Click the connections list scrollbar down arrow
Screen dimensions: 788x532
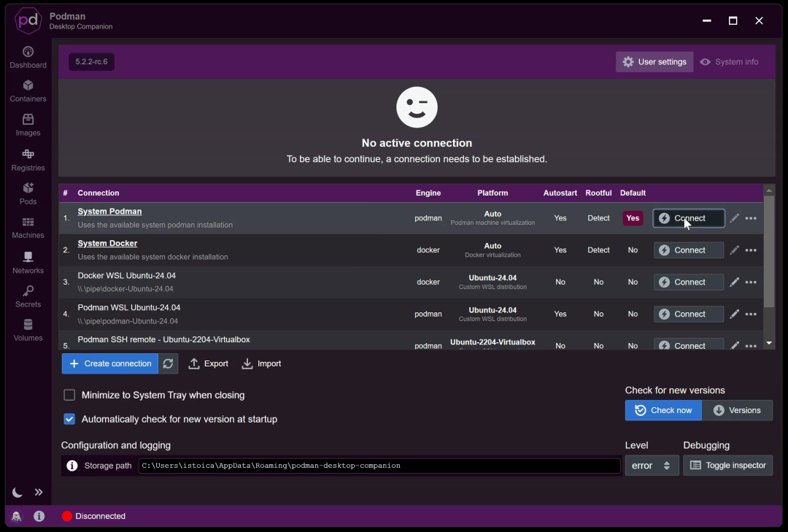769,343
